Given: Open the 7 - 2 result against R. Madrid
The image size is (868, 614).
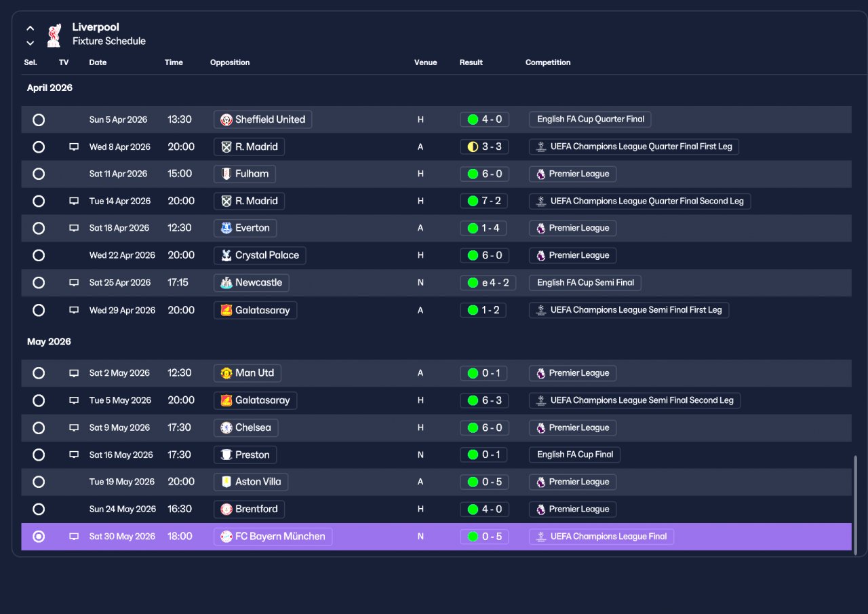Looking at the screenshot, I should point(484,201).
